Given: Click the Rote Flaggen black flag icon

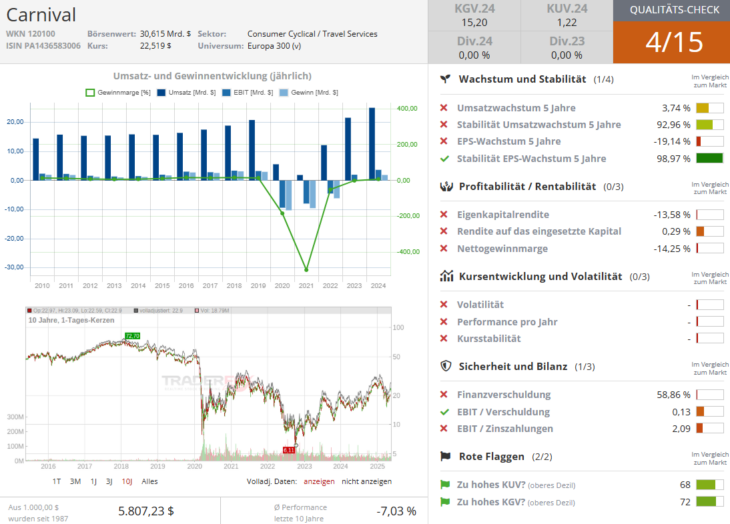Looking at the screenshot, I should (446, 456).
